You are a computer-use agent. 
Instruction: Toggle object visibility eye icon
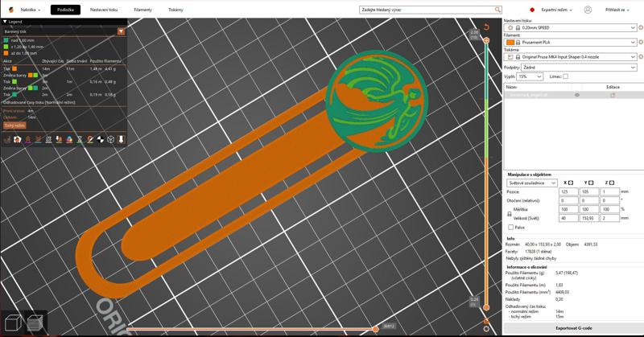pos(576,95)
